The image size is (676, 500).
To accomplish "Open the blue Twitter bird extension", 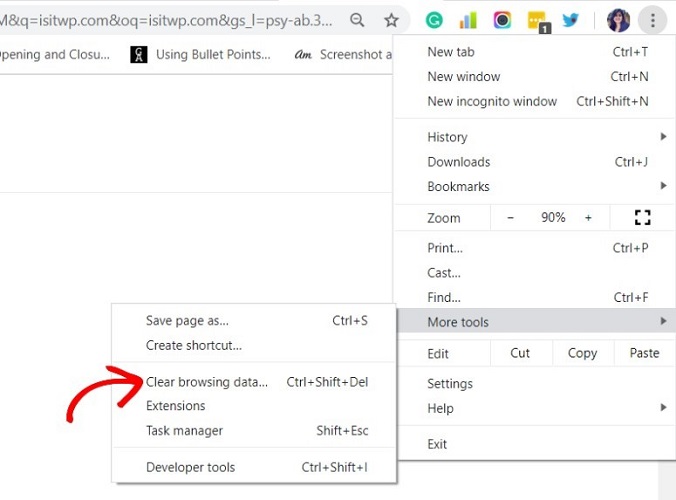I will 570,20.
